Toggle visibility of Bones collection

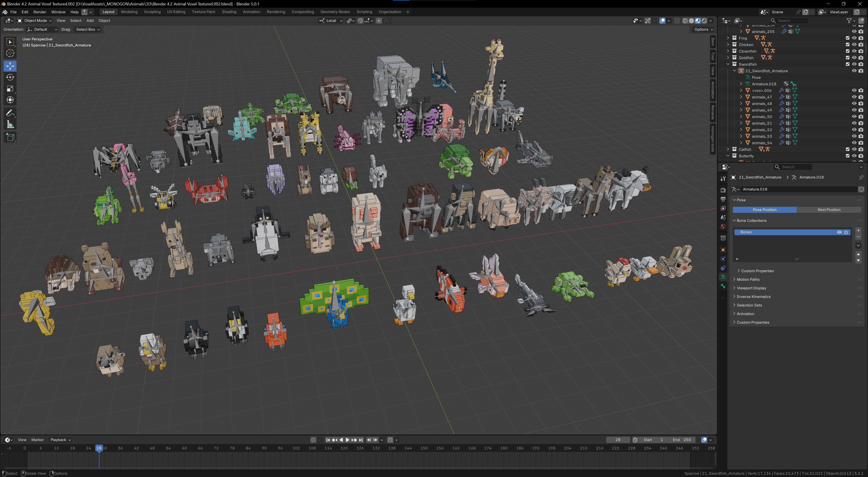(x=839, y=232)
